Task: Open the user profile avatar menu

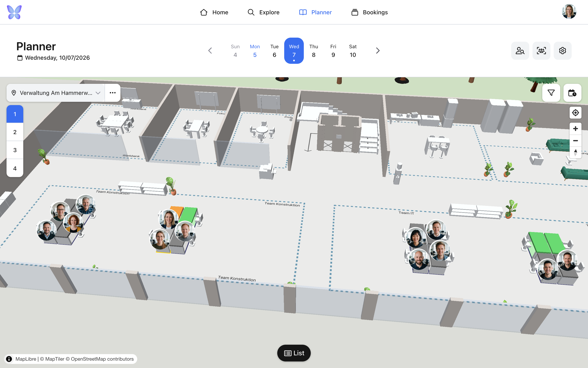Action: pyautogui.click(x=569, y=11)
